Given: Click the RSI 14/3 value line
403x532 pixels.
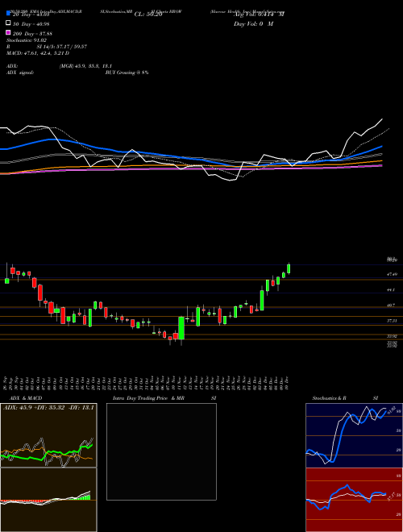Looking at the screenshot, I should [47, 47].
